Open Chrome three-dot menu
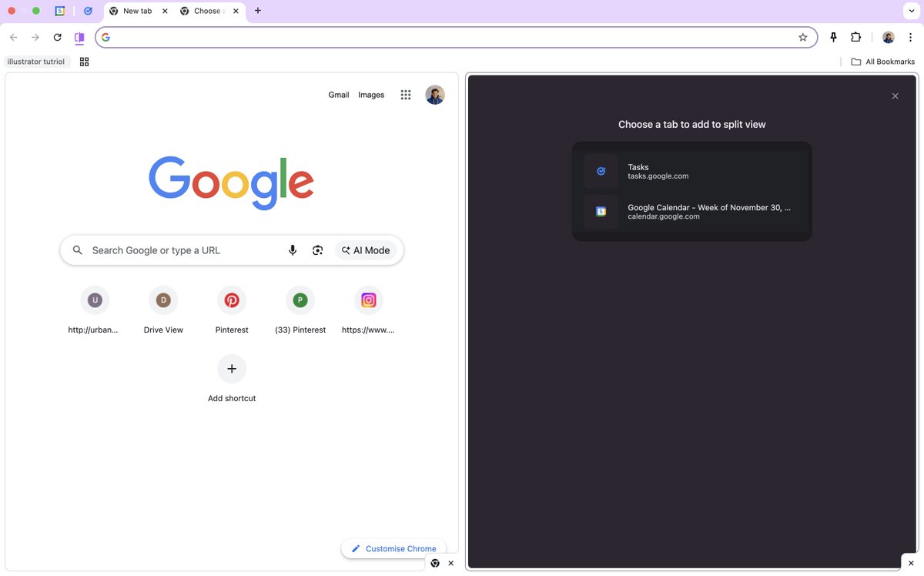The width and height of the screenshot is (924, 576). tap(910, 37)
